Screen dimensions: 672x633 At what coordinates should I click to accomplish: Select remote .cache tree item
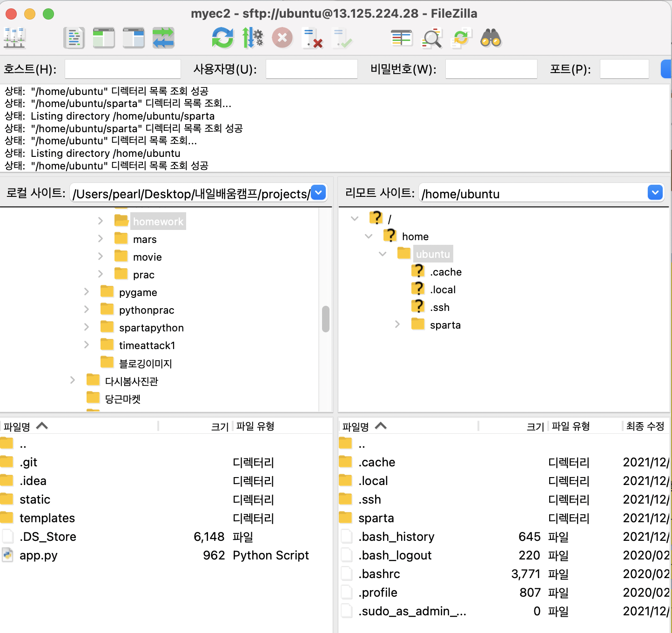(446, 272)
